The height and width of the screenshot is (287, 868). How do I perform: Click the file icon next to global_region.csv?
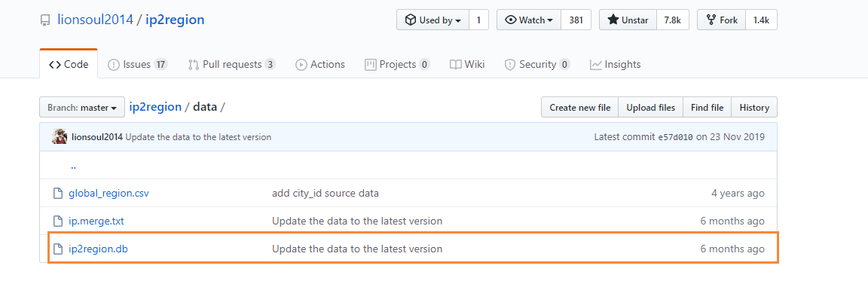click(57, 194)
